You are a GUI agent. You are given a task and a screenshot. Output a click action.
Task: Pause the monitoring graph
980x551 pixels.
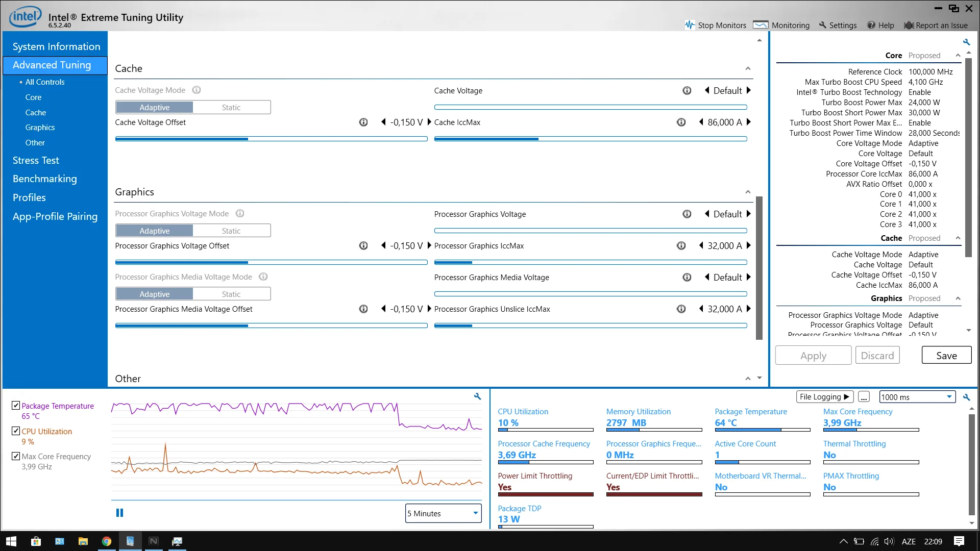[119, 513]
